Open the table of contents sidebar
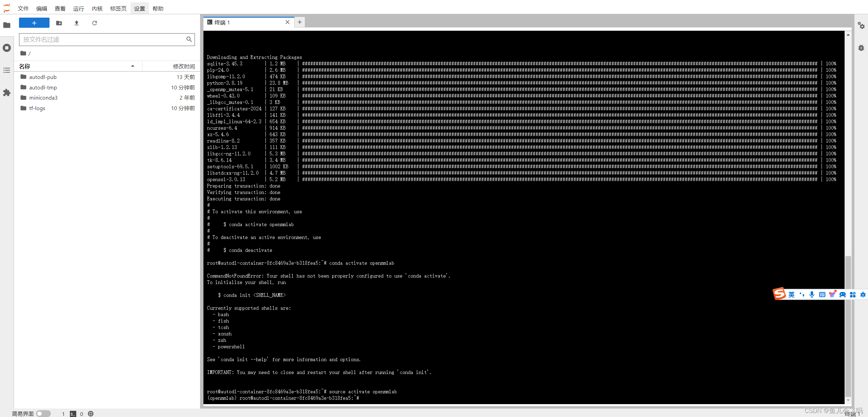Viewport: 868px width, 417px height. 7,70
